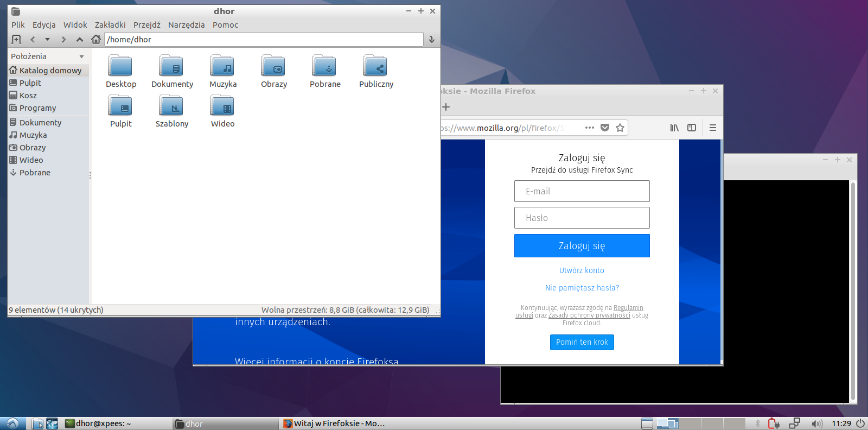Select Pulpit in the places sidebar
Viewport: 868px width, 430px height.
click(48, 83)
